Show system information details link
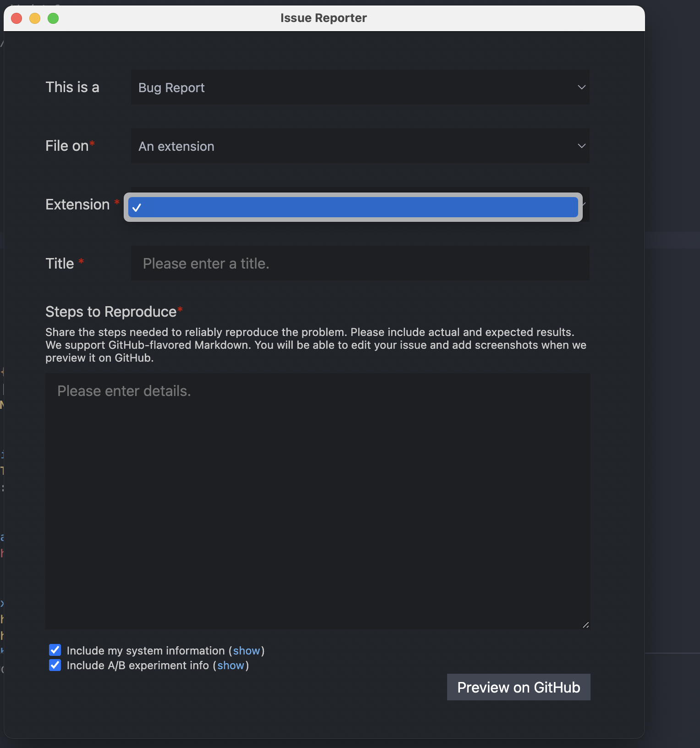Screen dimensions: 700x748 coord(246,650)
